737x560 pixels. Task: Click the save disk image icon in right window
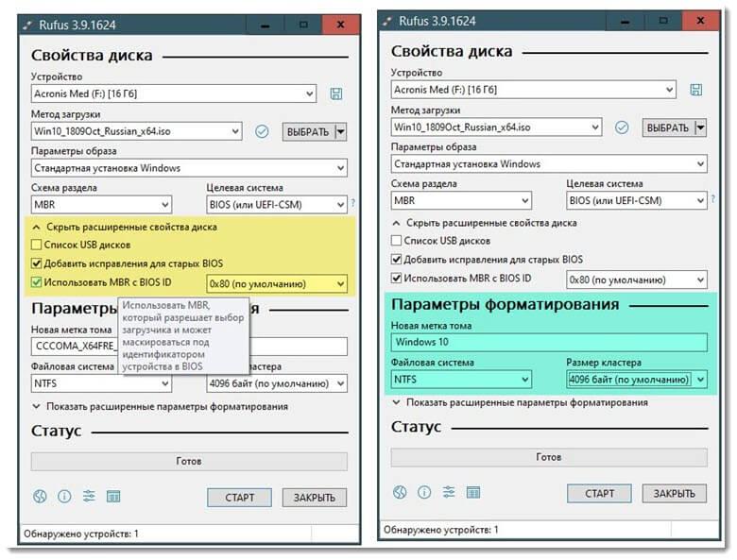[695, 91]
